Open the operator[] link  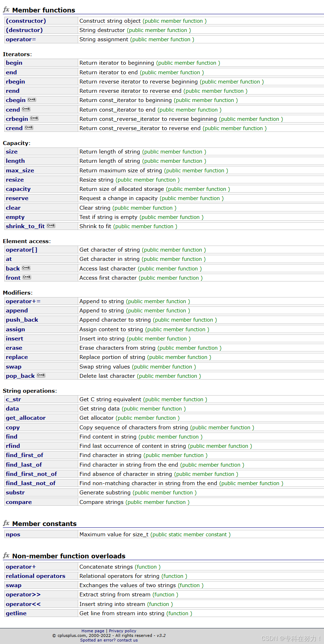[x=22, y=250]
